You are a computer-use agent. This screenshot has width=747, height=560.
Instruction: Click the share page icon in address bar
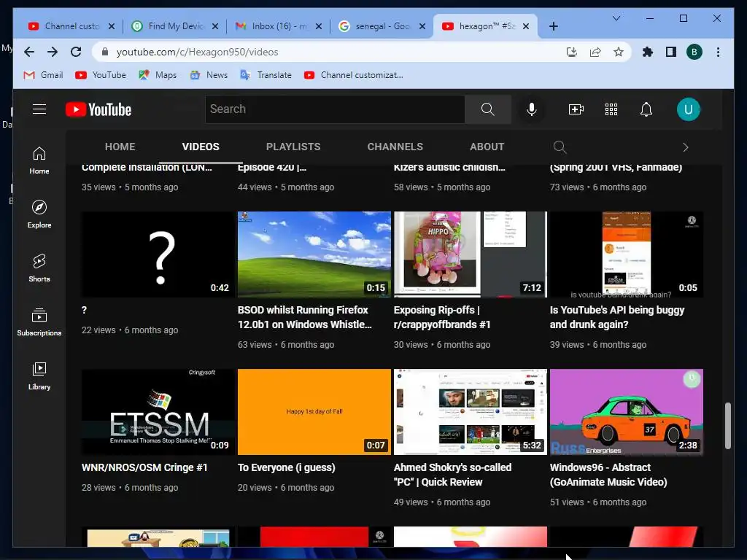(595, 52)
